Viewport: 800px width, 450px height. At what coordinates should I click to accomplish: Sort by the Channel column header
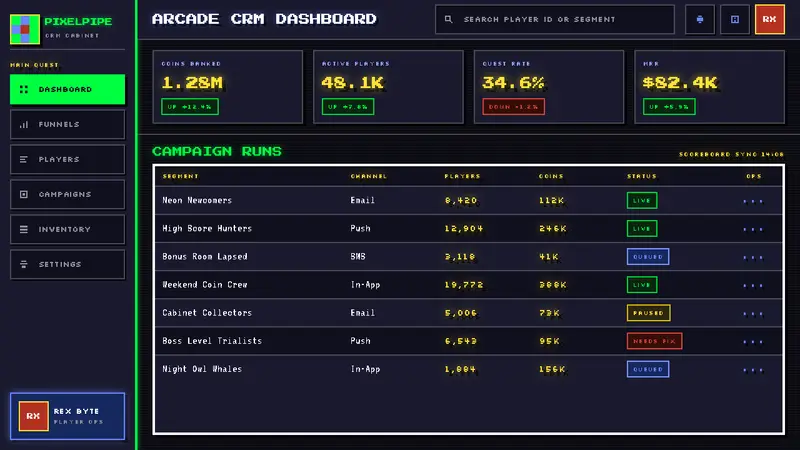tap(368, 176)
